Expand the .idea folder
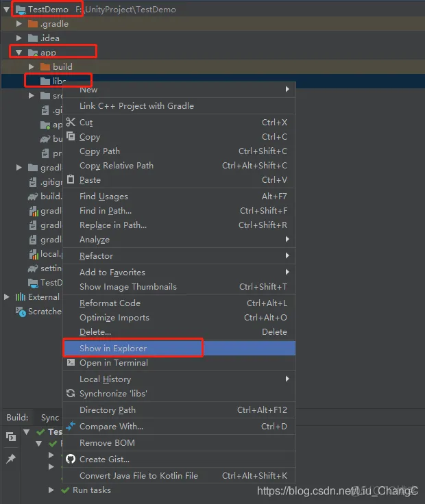Viewport: 425px width, 504px height. click(x=19, y=38)
